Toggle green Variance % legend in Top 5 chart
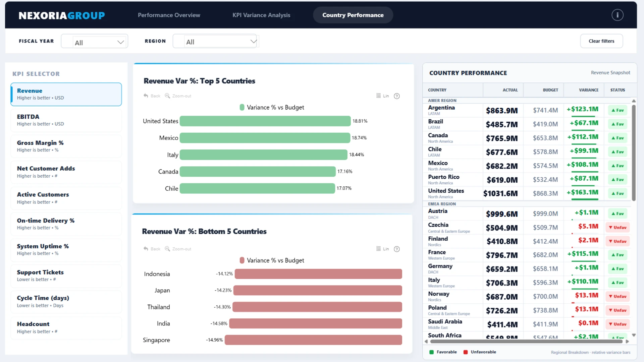 [242, 107]
